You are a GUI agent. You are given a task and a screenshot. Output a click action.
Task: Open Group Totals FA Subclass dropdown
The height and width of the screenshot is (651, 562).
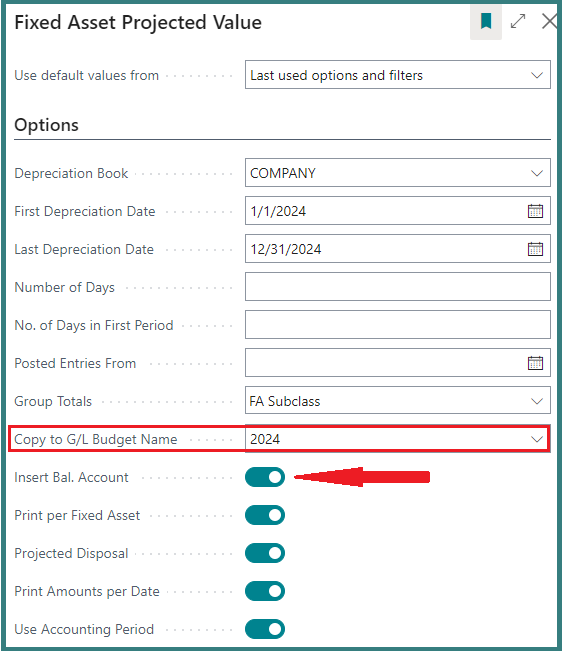click(398, 401)
